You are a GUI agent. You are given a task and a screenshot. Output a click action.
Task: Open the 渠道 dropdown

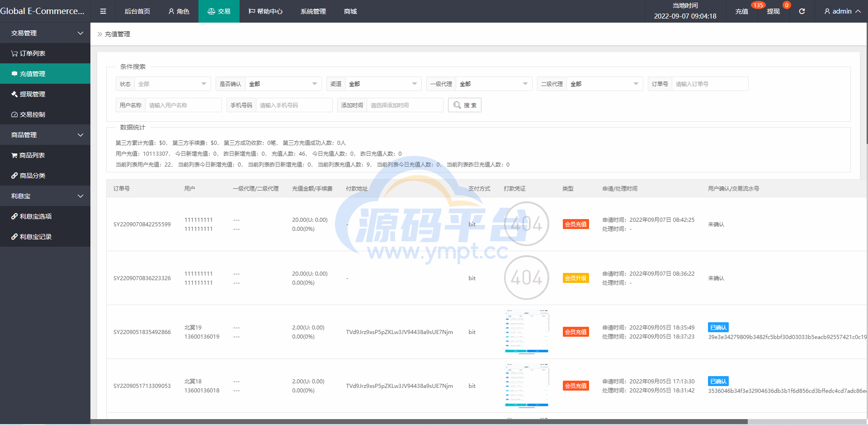point(383,84)
